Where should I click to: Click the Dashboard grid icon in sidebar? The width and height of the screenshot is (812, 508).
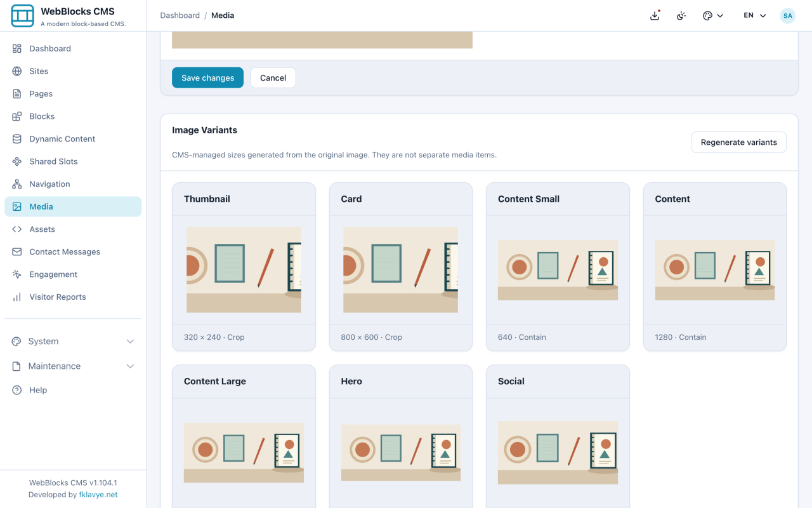coord(17,48)
